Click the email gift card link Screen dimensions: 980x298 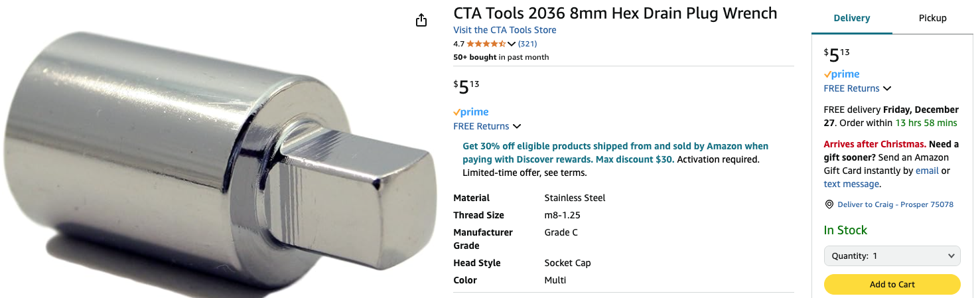(x=927, y=171)
